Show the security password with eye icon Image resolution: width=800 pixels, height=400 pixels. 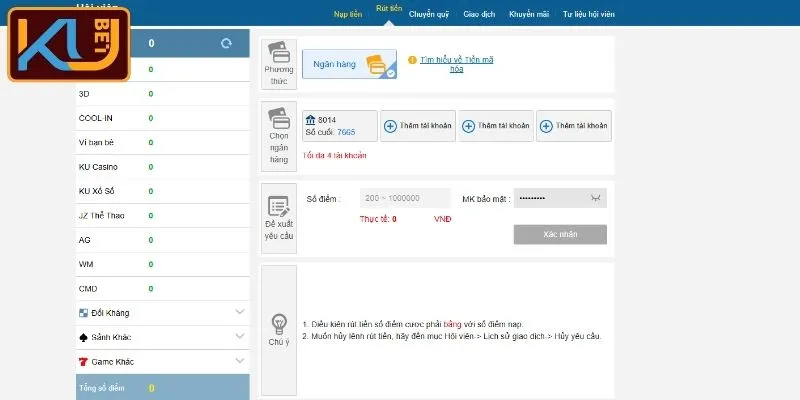tap(595, 198)
